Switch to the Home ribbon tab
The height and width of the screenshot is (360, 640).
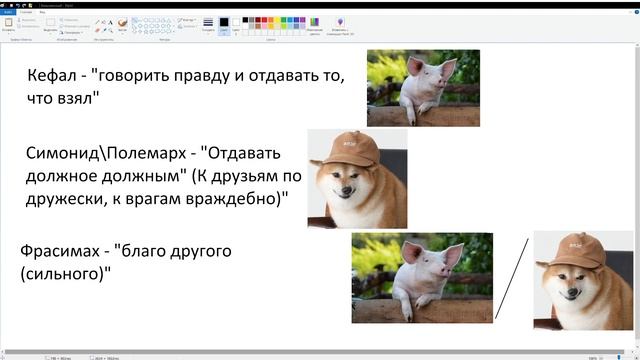26,12
